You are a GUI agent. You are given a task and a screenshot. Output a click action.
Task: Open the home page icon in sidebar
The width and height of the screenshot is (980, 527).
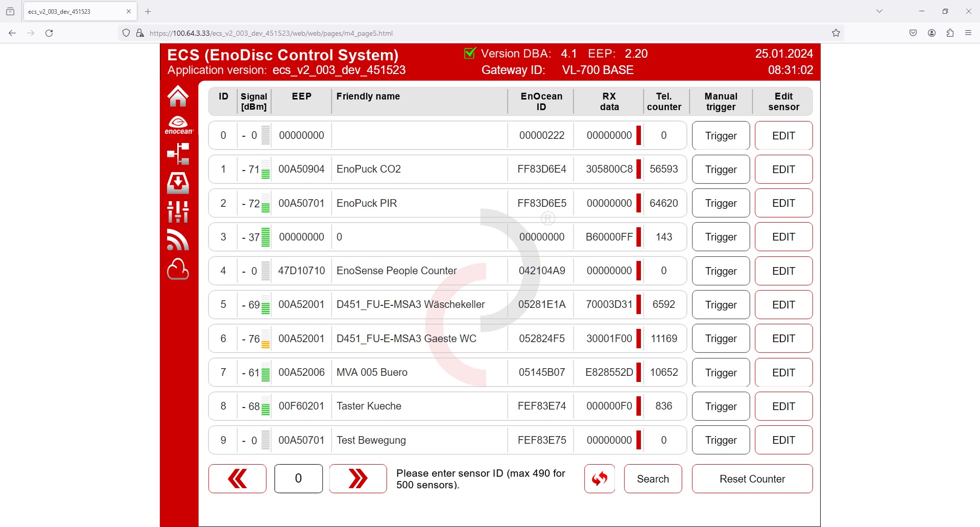point(178,96)
